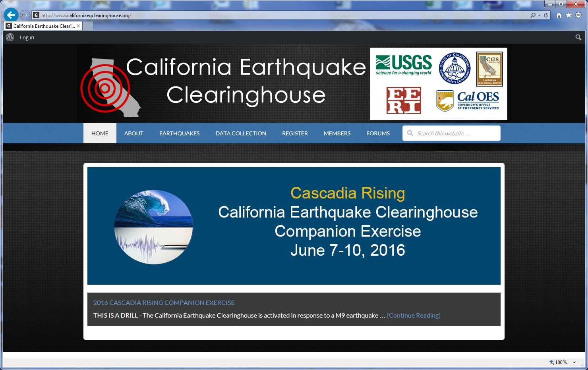Open the Continue Reading link
This screenshot has height=370, width=588.
point(414,315)
